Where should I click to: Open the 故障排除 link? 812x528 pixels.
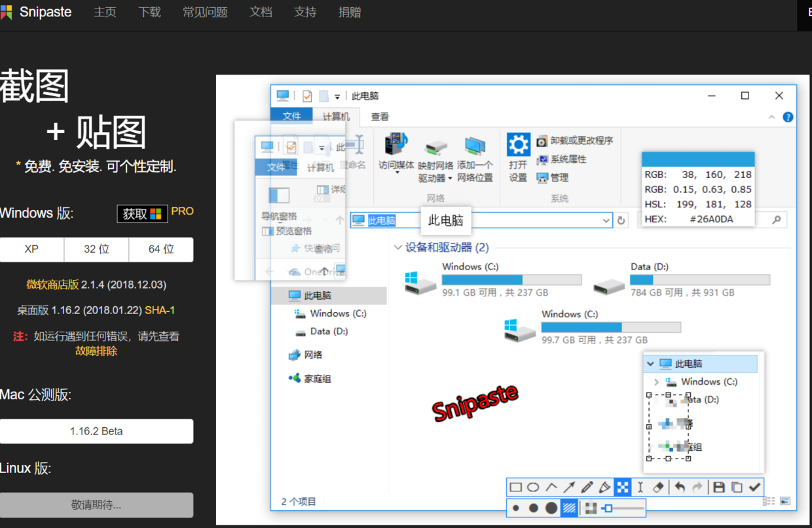[x=96, y=351]
